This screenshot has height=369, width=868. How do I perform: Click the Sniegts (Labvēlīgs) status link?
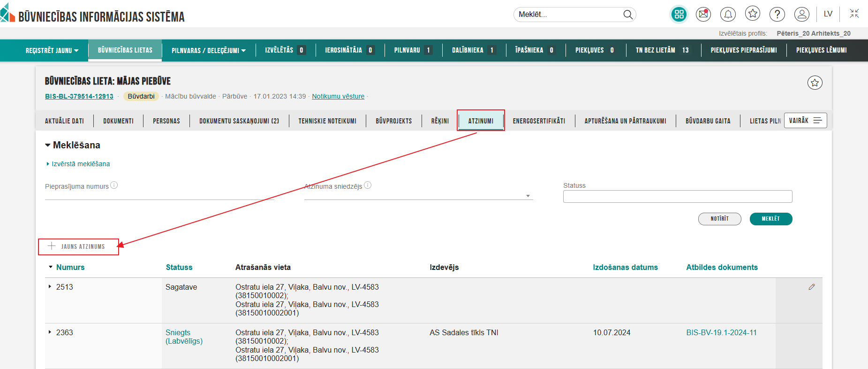[184, 337]
